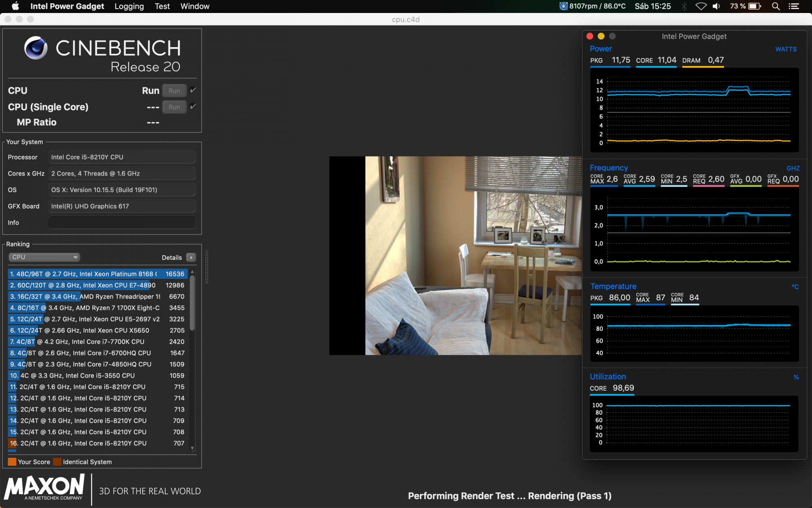Click the GFX Board field
Image resolution: width=812 pixels, height=508 pixels.
(122, 206)
